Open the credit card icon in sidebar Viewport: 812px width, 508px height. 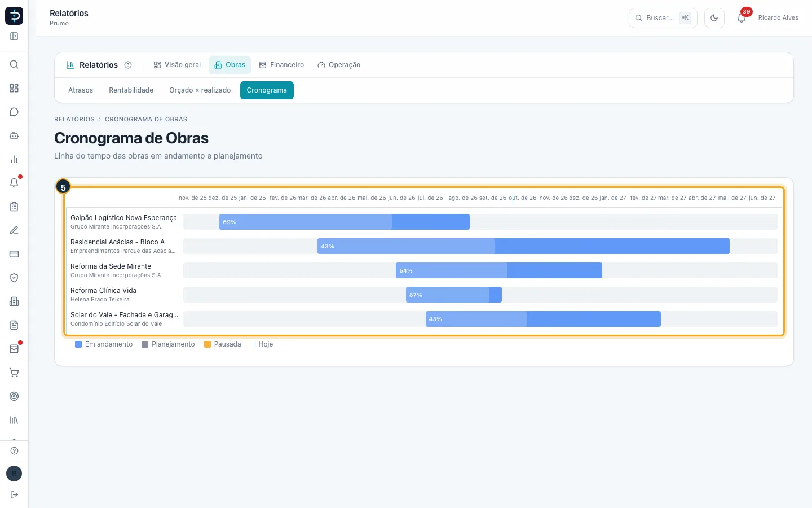click(14, 254)
